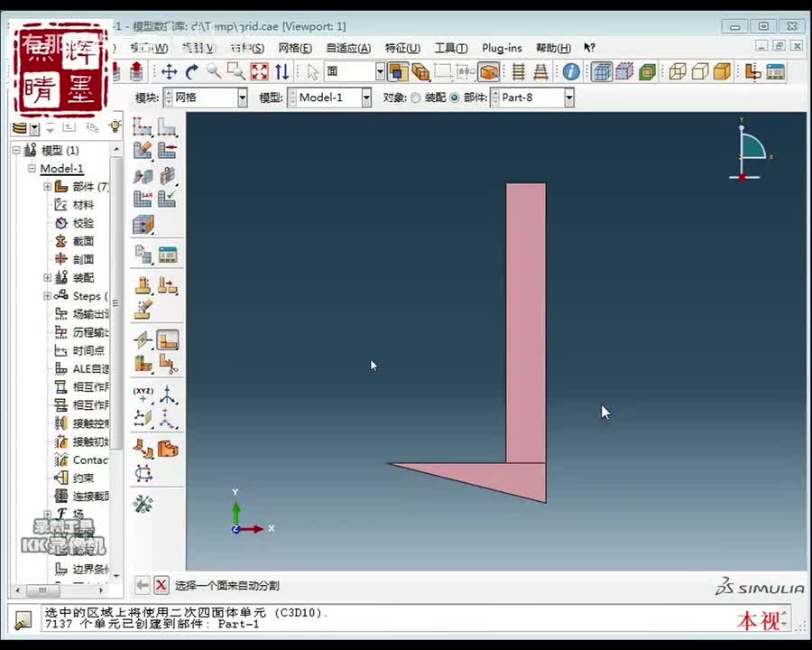Collapse the Model-1 tree node
Viewport: 812px width, 650px height.
(x=32, y=169)
